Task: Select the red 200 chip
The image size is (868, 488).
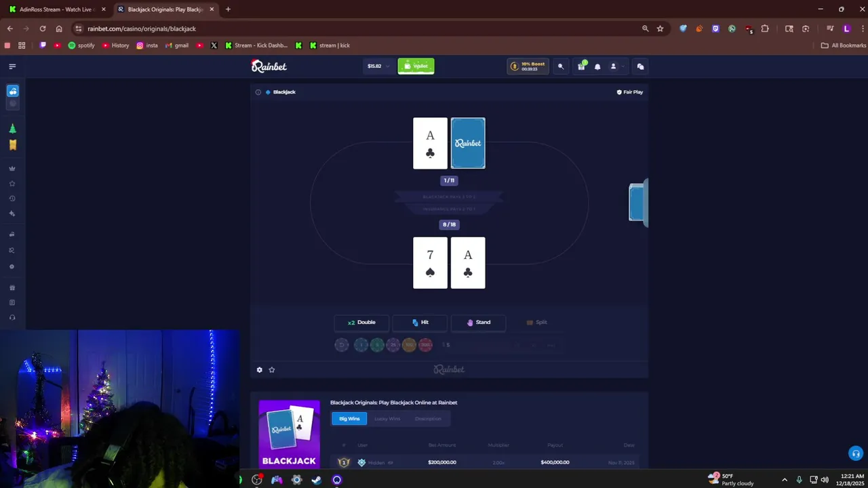Action: click(425, 345)
